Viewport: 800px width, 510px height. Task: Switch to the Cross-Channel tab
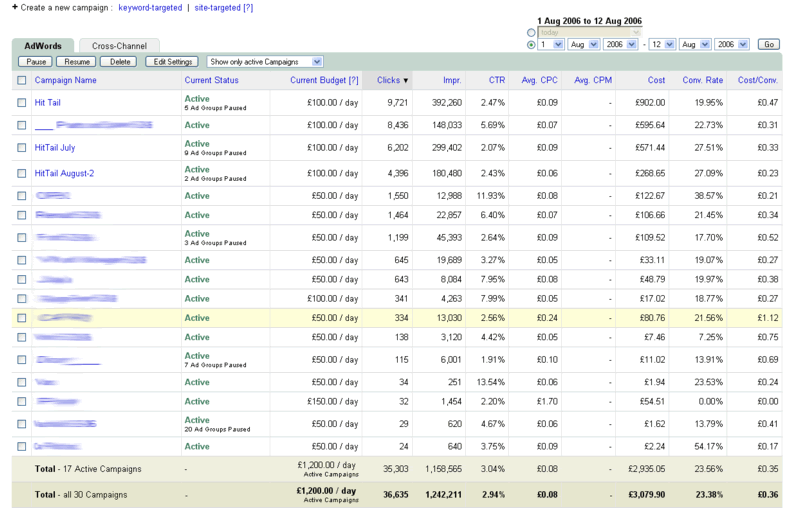point(118,46)
